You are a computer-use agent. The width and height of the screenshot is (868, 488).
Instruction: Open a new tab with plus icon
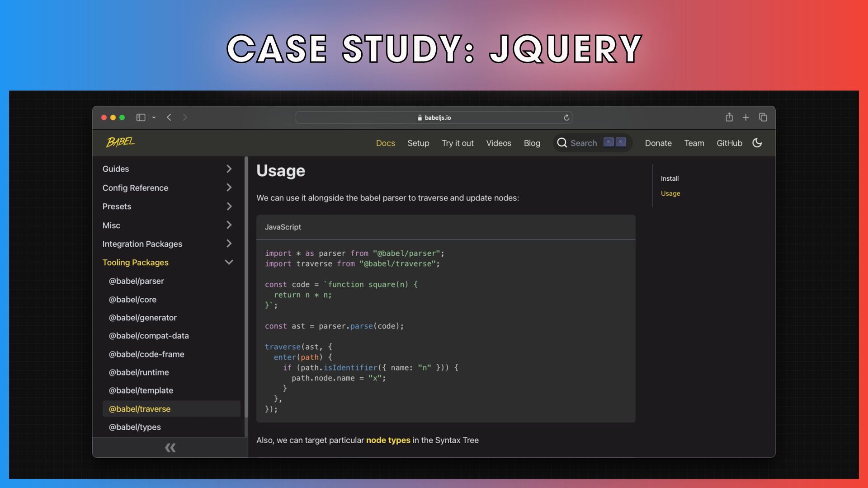(746, 117)
